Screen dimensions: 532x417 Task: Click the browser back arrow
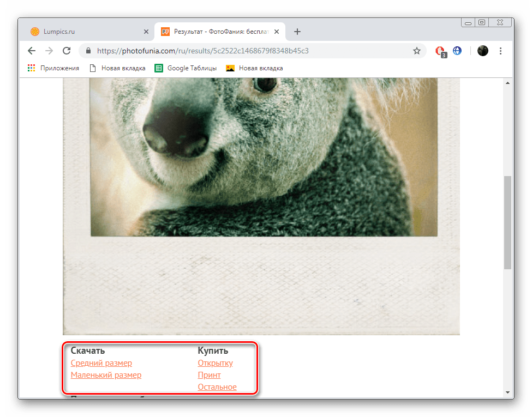32,51
